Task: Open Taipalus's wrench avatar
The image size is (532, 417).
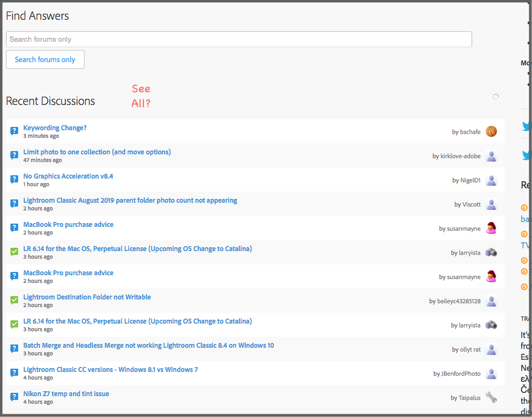Action: [491, 398]
